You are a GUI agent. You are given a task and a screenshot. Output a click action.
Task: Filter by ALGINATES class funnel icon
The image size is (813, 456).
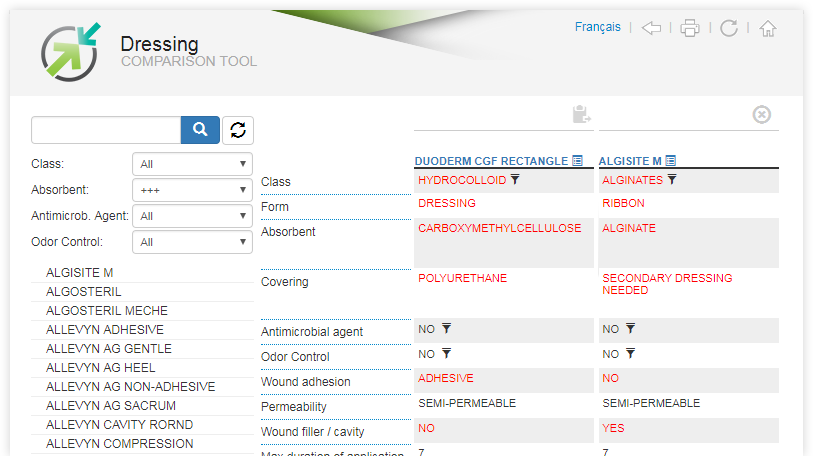coord(672,179)
